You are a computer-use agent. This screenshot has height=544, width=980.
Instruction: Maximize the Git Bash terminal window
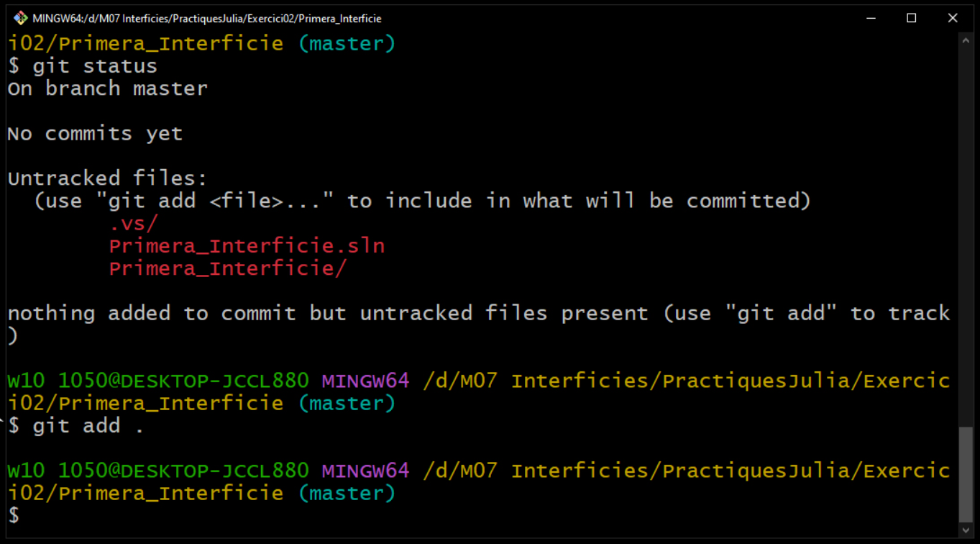pos(912,18)
